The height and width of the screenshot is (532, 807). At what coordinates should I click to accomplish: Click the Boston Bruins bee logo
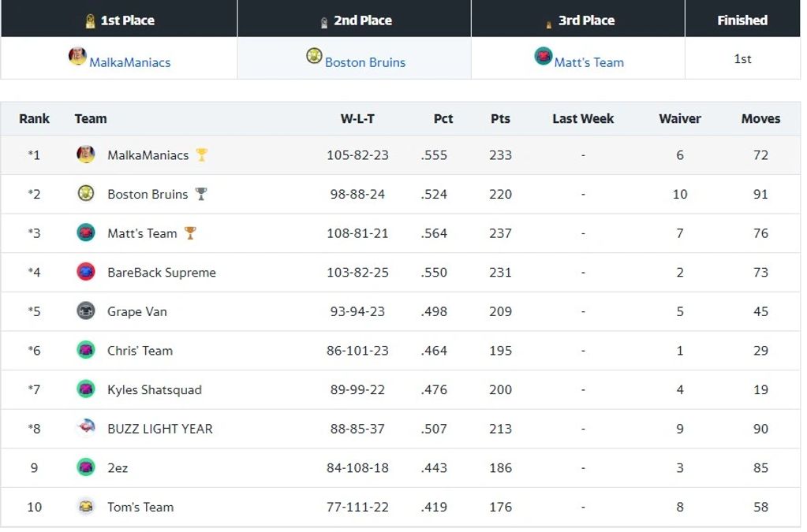(86, 194)
